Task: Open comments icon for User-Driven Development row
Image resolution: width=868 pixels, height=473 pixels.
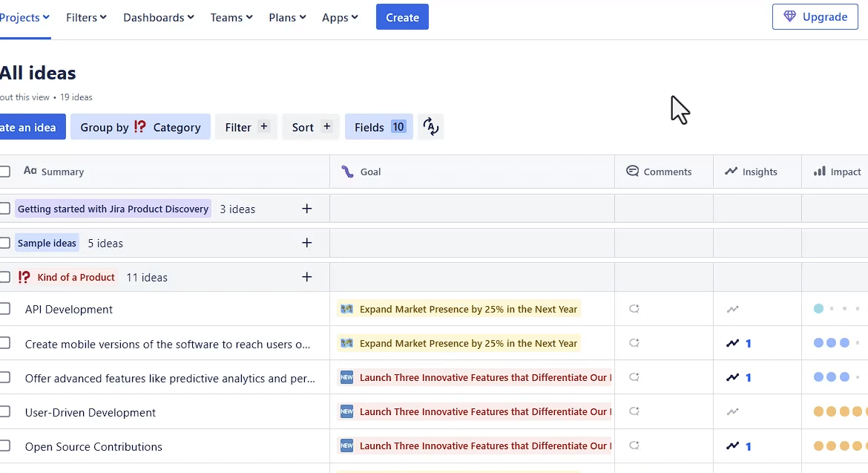Action: [x=634, y=411]
